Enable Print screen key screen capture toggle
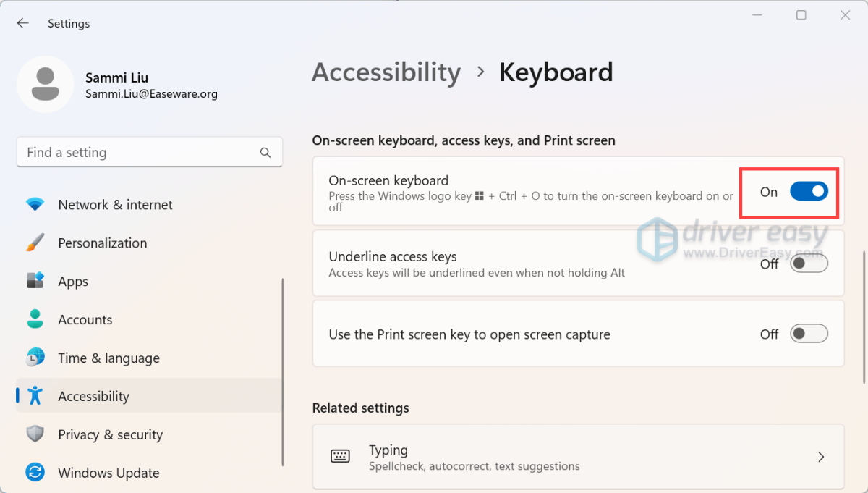 (808, 334)
